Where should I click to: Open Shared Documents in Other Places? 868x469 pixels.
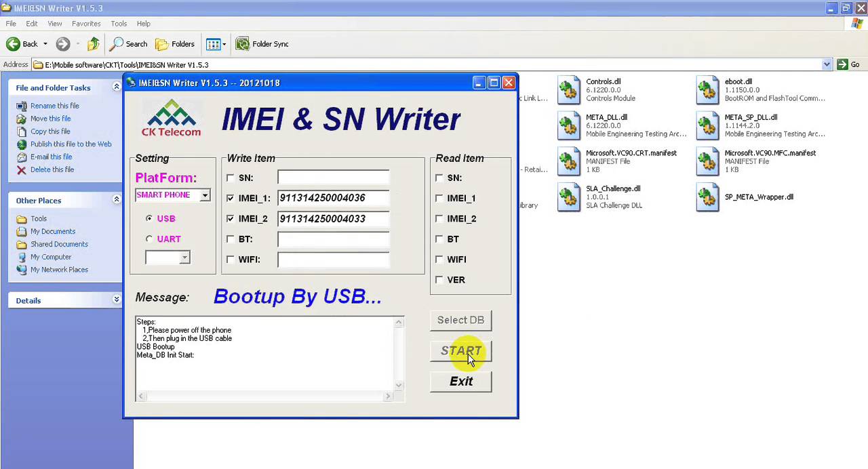click(59, 244)
